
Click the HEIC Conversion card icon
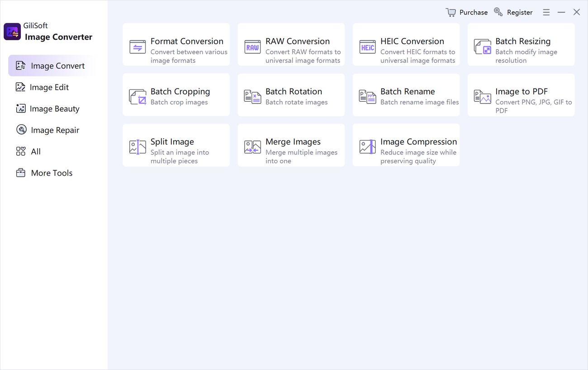click(x=367, y=47)
